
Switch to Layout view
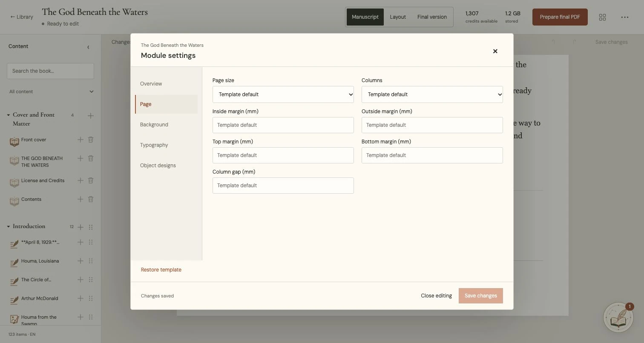click(x=398, y=17)
